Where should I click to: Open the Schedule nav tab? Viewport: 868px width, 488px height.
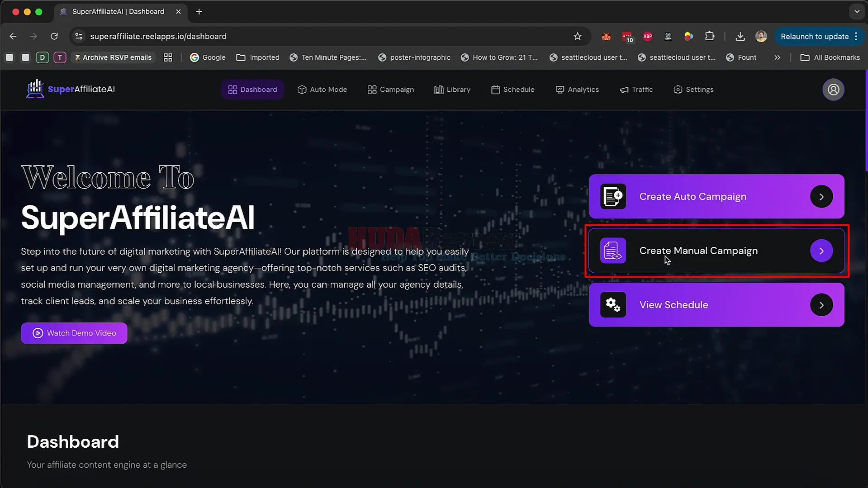(x=513, y=90)
